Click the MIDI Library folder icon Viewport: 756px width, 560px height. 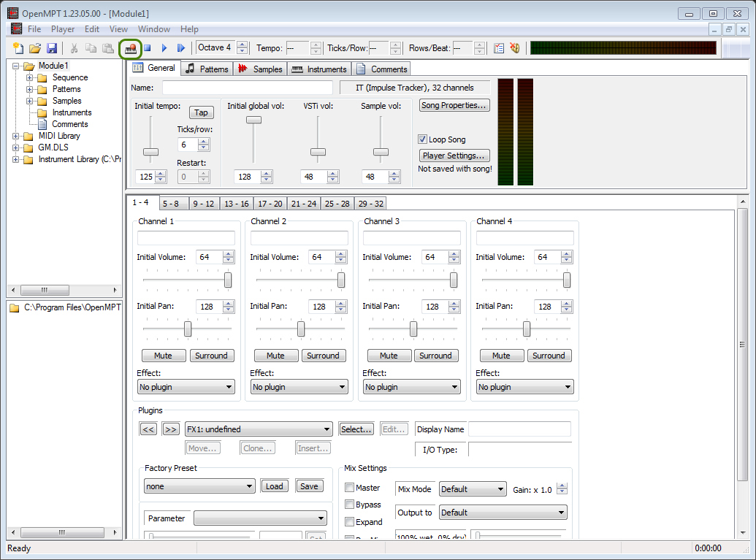click(x=28, y=137)
